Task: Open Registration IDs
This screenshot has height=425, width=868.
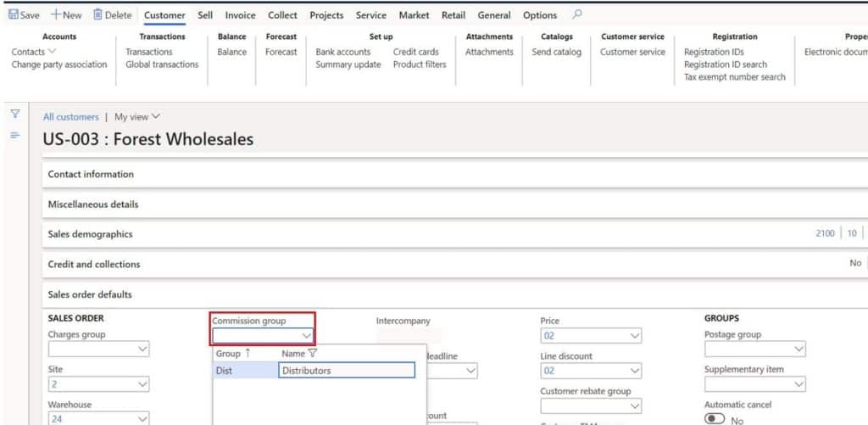Action: tap(714, 52)
